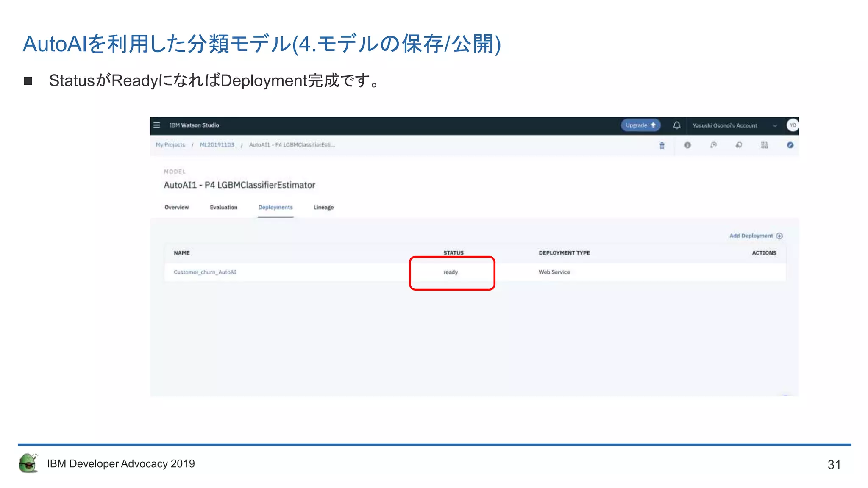The height and width of the screenshot is (488, 868).
Task: Click the STATUS column header
Action: tap(453, 253)
